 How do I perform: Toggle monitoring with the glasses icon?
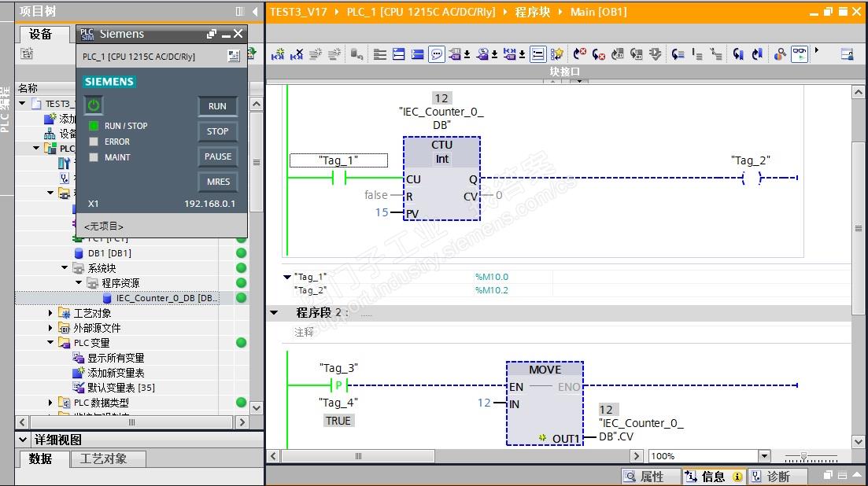pyautogui.click(x=800, y=53)
